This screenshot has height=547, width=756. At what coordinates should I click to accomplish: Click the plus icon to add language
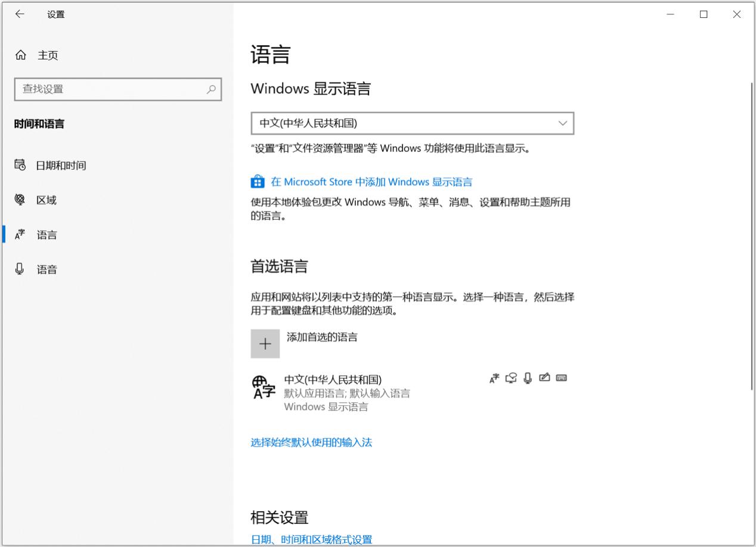[x=265, y=344]
